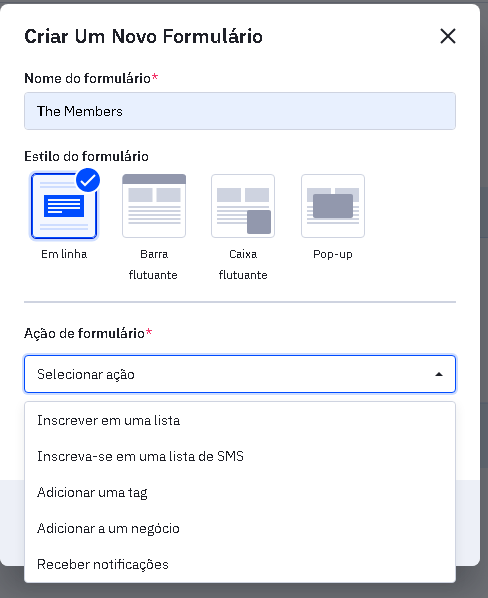488x598 pixels.
Task: Click the Pop-up text label
Action: click(x=333, y=254)
